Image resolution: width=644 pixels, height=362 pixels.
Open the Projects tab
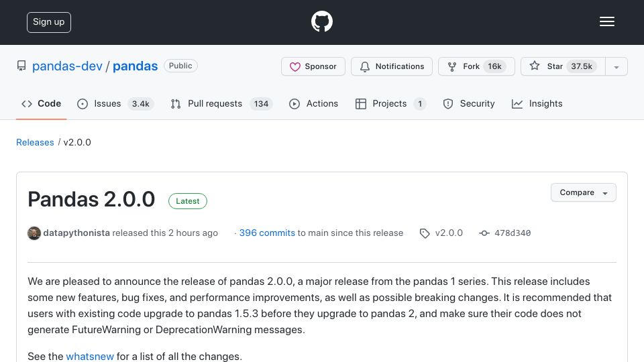tap(390, 104)
